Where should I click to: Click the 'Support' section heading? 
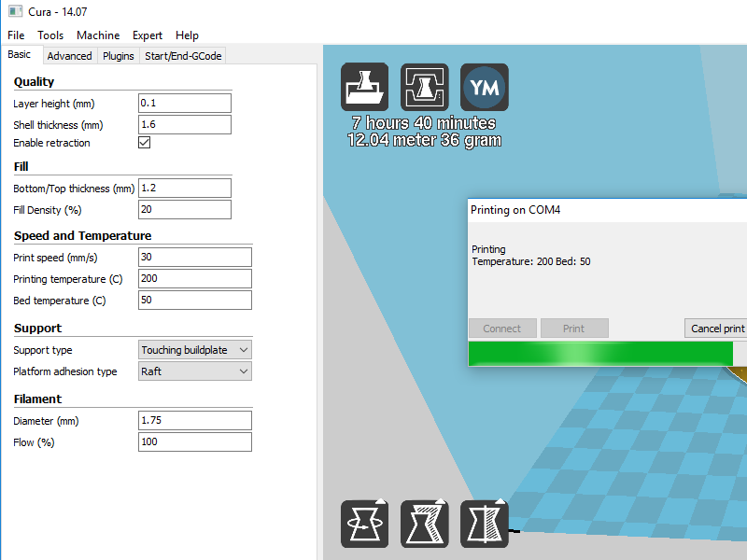37,329
